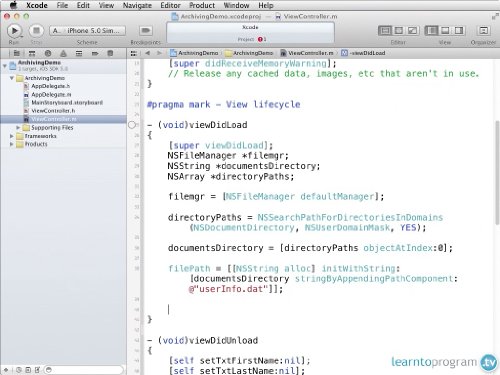Toggle the Breakpoints button

click(x=145, y=31)
